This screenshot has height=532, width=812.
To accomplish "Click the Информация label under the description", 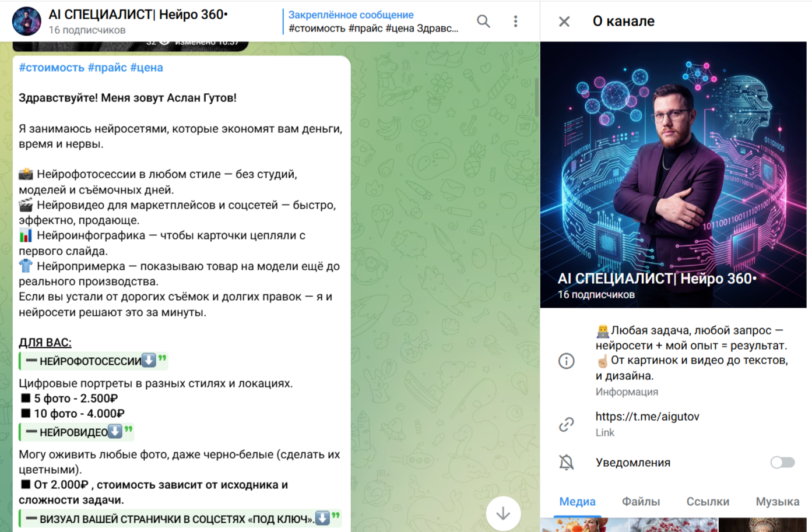I will [627, 392].
